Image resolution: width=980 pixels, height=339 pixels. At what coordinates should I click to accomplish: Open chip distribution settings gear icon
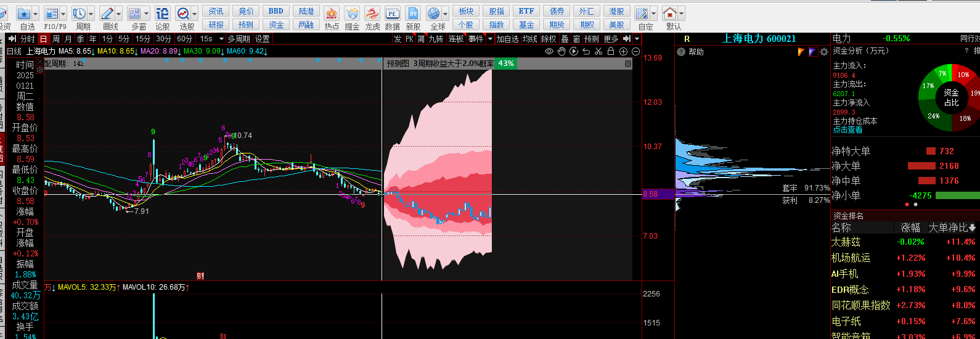[824, 52]
